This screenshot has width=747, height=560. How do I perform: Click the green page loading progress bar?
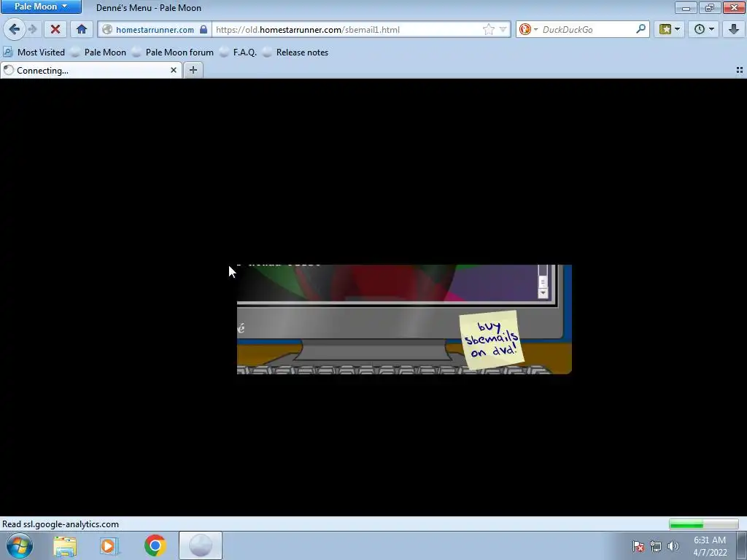[704, 524]
